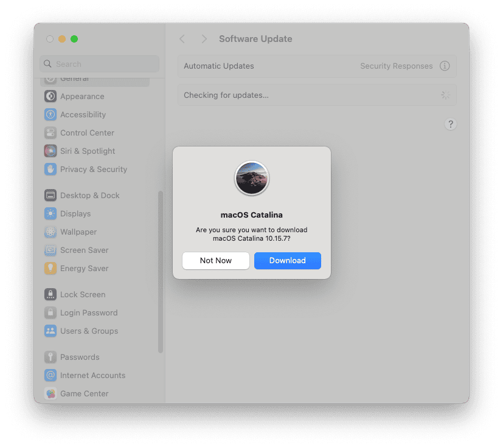This screenshot has height=448, width=503.
Task: Click the Search field in sidebar
Action: tap(100, 64)
